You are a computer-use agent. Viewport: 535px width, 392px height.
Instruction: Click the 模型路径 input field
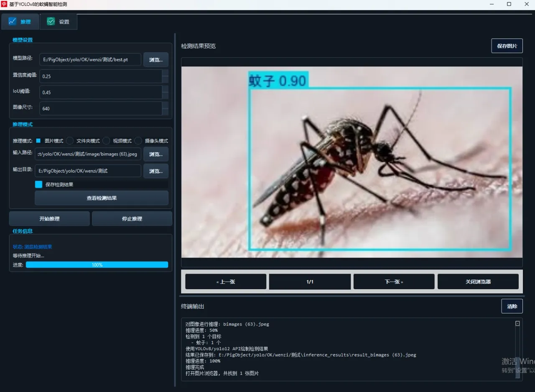[x=90, y=60]
